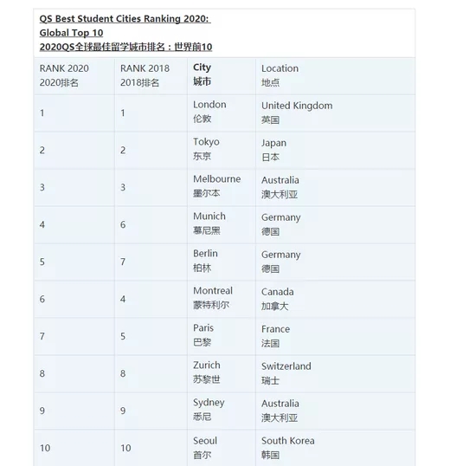Click the Melbourne city cell
The image size is (476, 466).
[222, 187]
